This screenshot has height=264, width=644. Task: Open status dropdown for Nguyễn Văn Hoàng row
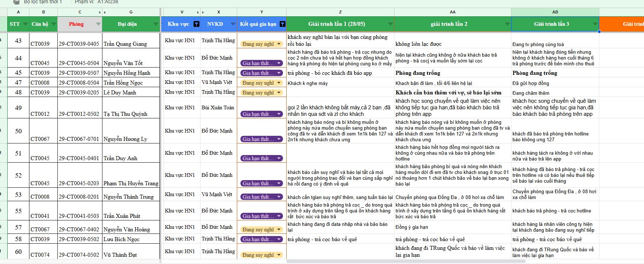pos(279,230)
